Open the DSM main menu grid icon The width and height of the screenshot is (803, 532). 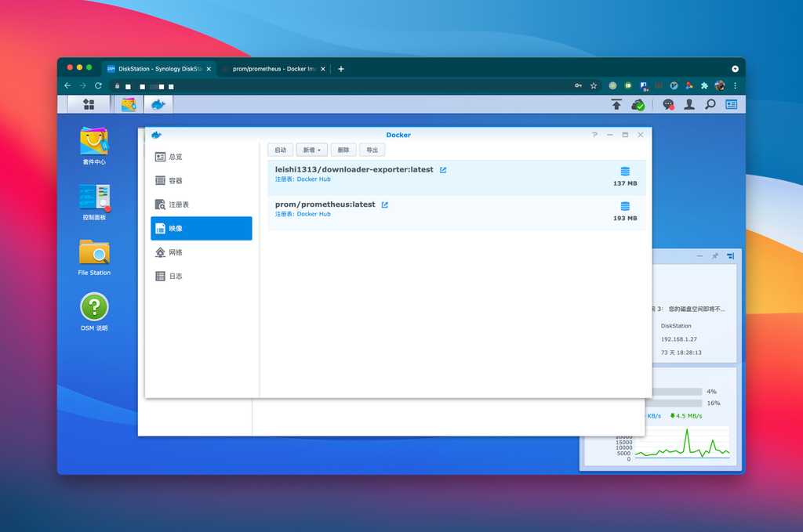[89, 104]
